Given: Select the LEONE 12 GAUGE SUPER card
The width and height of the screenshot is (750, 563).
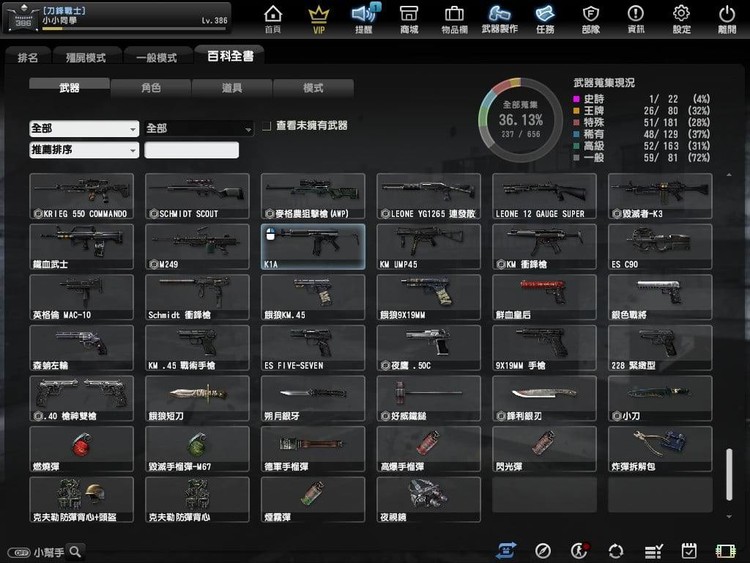Looking at the screenshot, I should coord(544,196).
